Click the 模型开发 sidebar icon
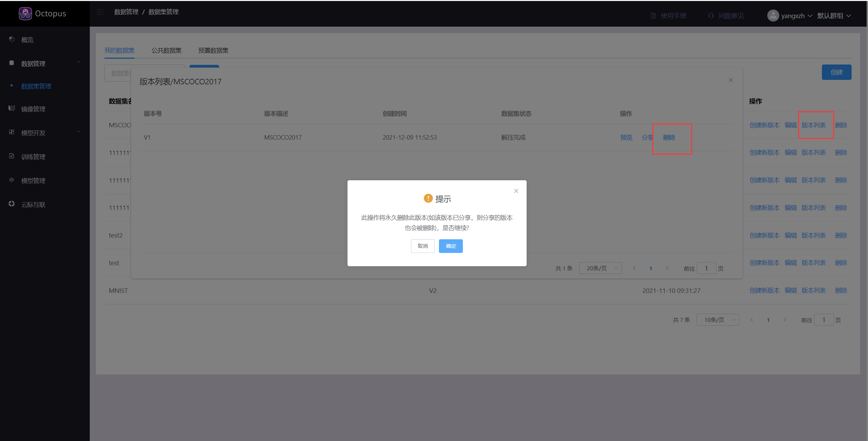This screenshot has height=441, width=868. pyautogui.click(x=12, y=132)
